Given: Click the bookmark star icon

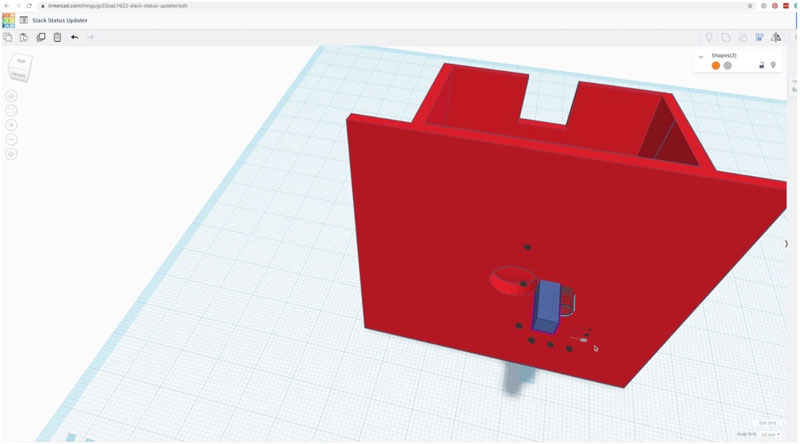Looking at the screenshot, I should [750, 6].
